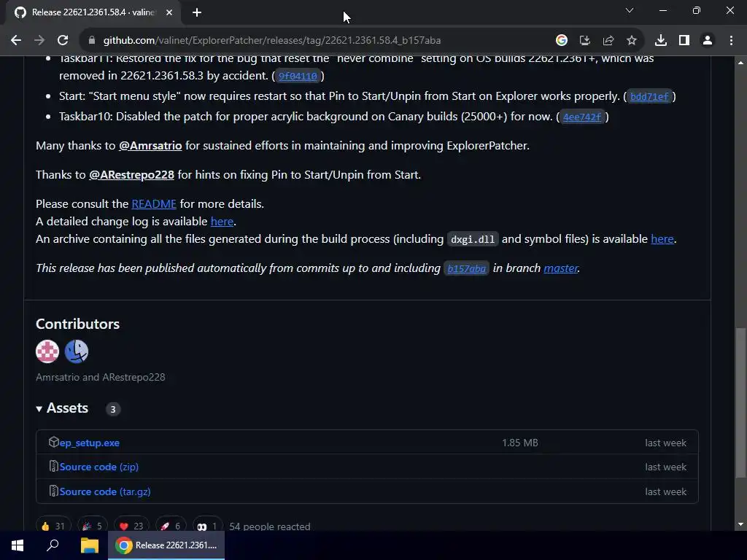
Task: Open the master branch link
Action: [x=561, y=268]
